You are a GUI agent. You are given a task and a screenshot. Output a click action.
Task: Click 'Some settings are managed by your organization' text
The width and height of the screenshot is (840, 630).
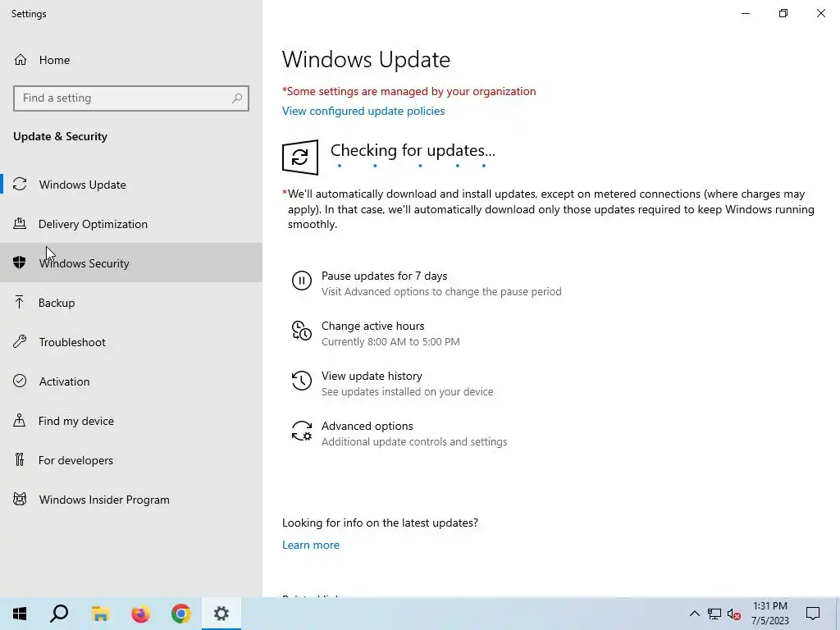(x=409, y=91)
